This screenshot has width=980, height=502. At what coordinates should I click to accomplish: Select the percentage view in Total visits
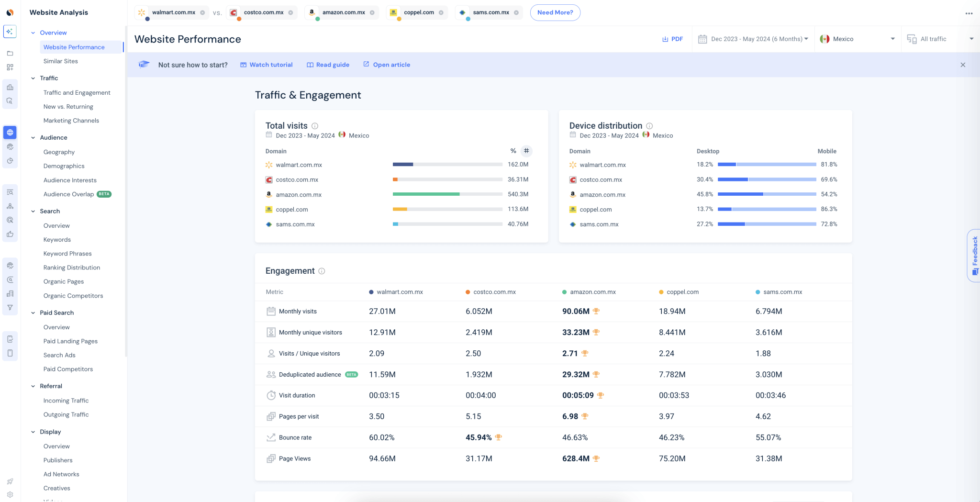pyautogui.click(x=513, y=151)
